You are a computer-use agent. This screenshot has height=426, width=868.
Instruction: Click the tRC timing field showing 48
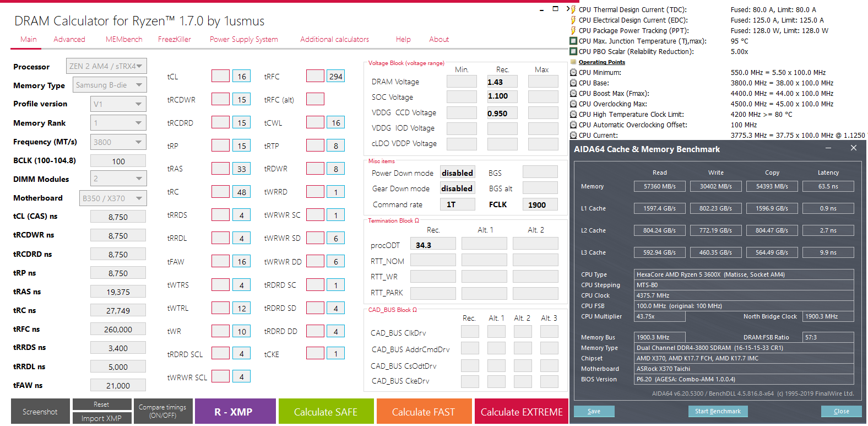(242, 192)
